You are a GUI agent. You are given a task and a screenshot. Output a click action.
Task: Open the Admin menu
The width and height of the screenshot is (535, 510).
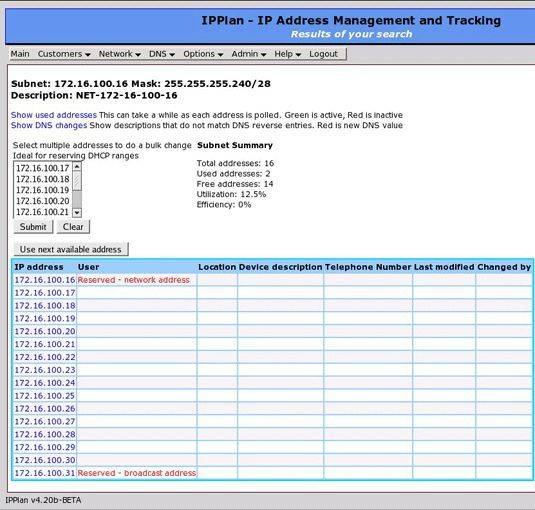pyautogui.click(x=249, y=54)
